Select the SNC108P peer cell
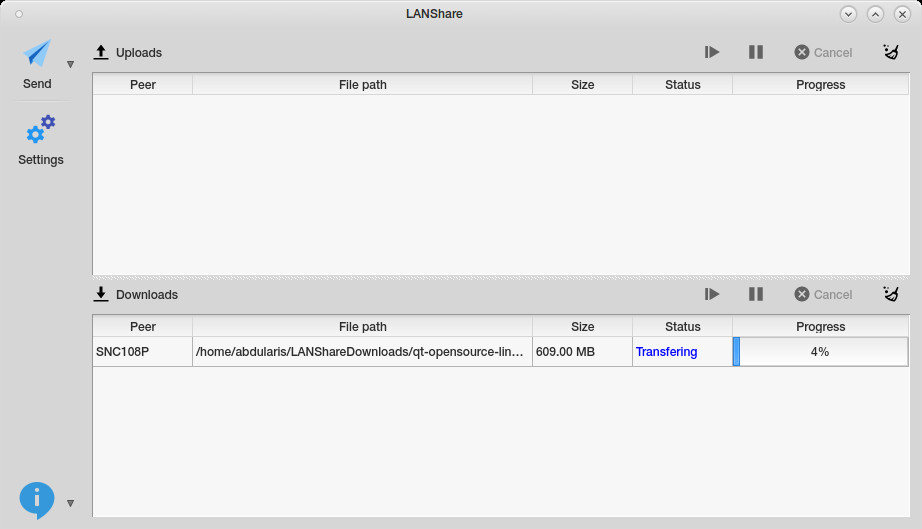Image resolution: width=922 pixels, height=529 pixels. (143, 351)
